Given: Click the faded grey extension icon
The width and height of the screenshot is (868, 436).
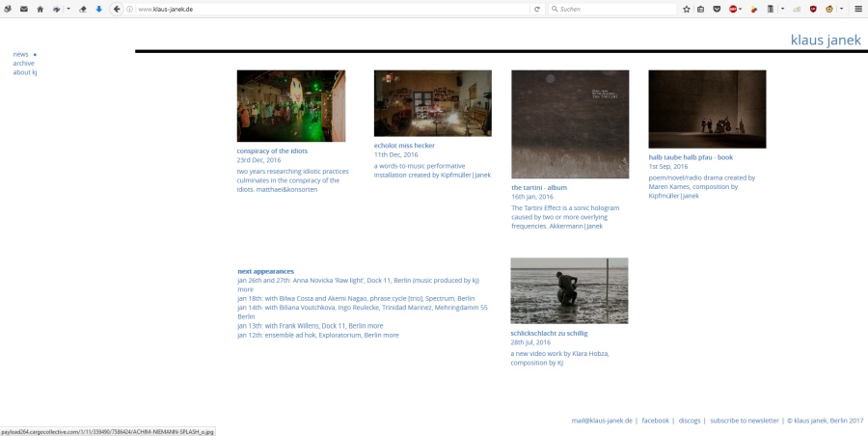Looking at the screenshot, I should 797,9.
